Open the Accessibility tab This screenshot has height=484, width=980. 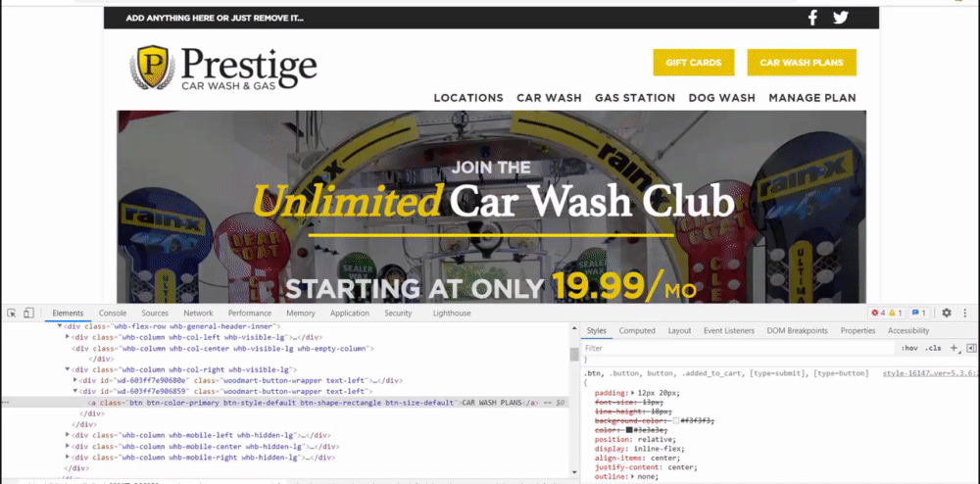click(x=908, y=331)
